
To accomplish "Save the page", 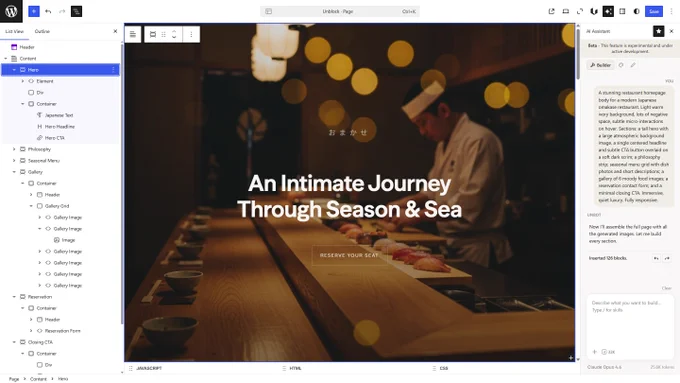I will tap(654, 11).
